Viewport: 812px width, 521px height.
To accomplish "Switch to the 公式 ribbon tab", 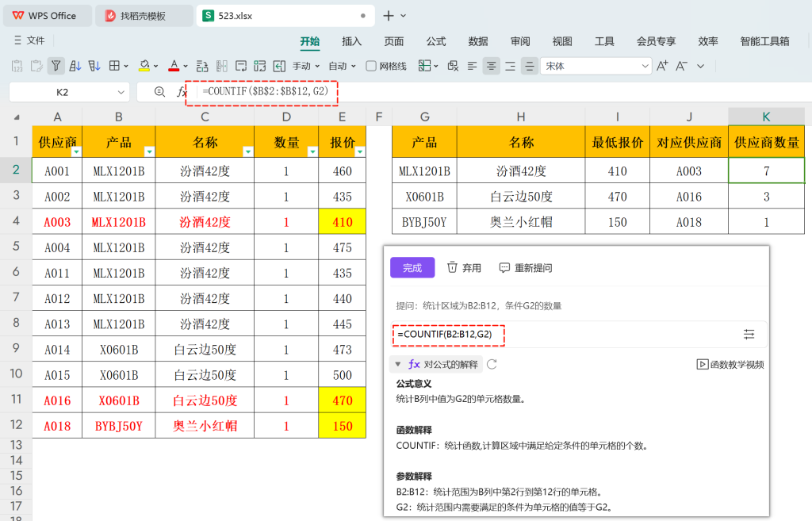I will coord(436,41).
